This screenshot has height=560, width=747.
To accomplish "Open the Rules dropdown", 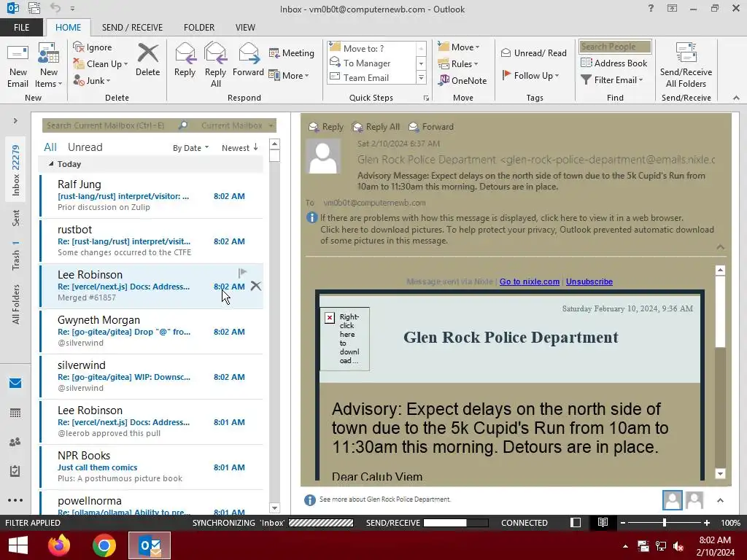I will click(x=458, y=64).
